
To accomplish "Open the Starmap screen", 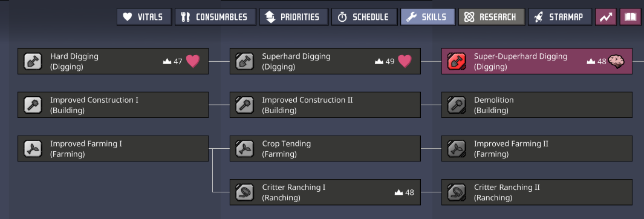I will point(560,17).
